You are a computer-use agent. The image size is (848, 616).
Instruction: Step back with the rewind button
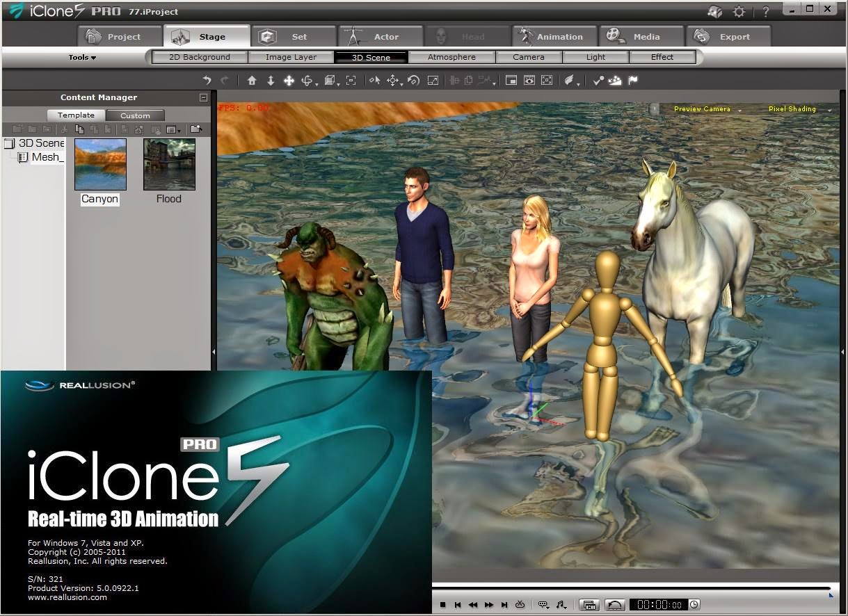pos(473,605)
